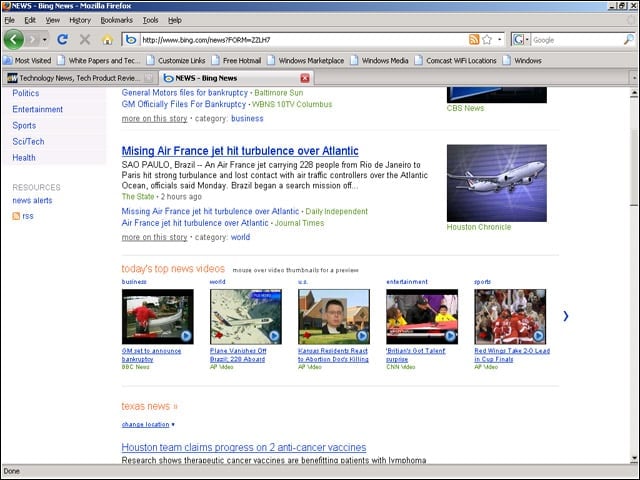Select Sports in the sidebar
This screenshot has width=640, height=480.
coord(24,126)
